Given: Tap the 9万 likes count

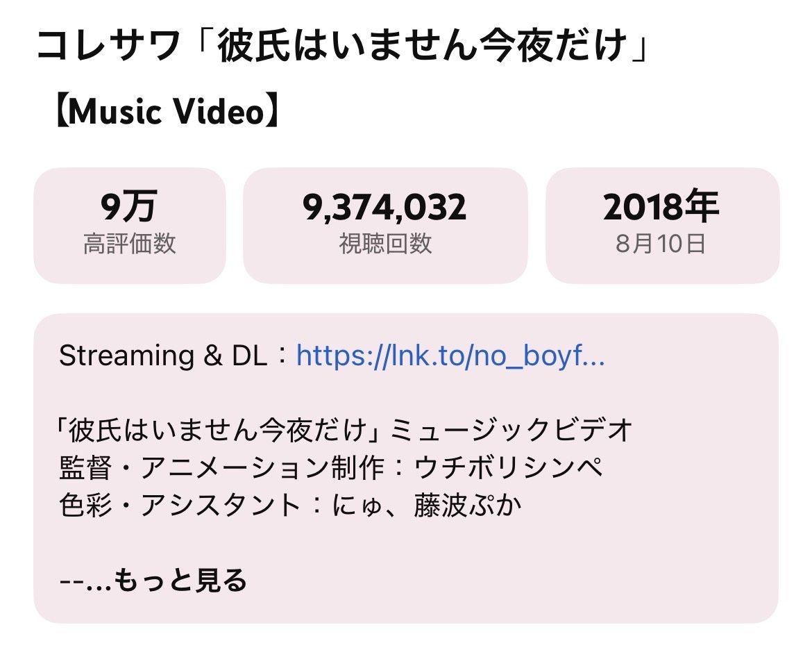Looking at the screenshot, I should point(129,206).
